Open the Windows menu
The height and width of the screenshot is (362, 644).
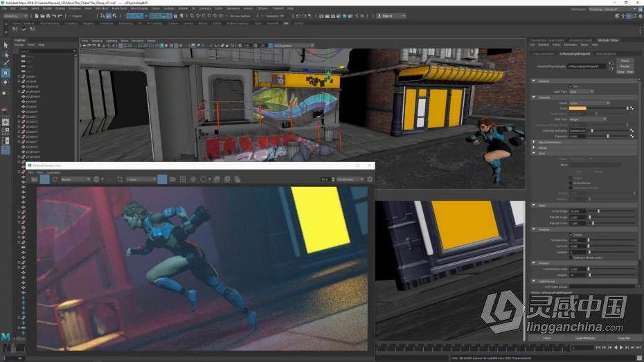tap(75, 8)
